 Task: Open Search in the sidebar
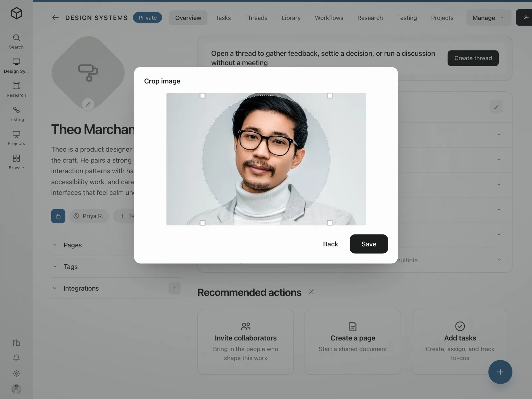tap(16, 42)
